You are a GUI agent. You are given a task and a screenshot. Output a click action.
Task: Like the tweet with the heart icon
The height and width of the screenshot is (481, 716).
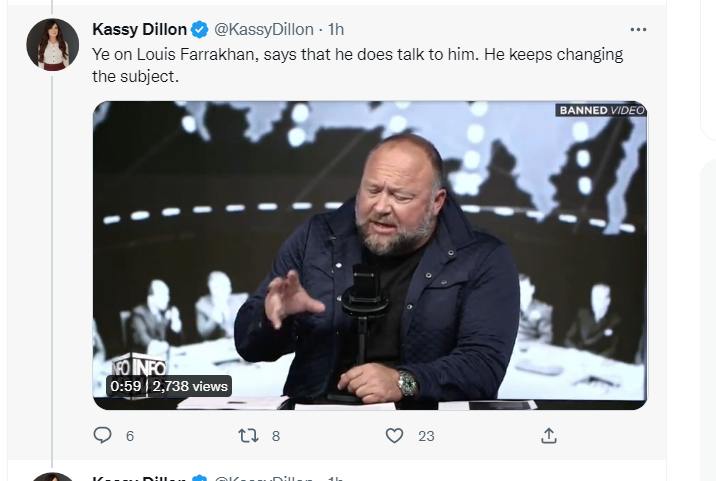[395, 435]
